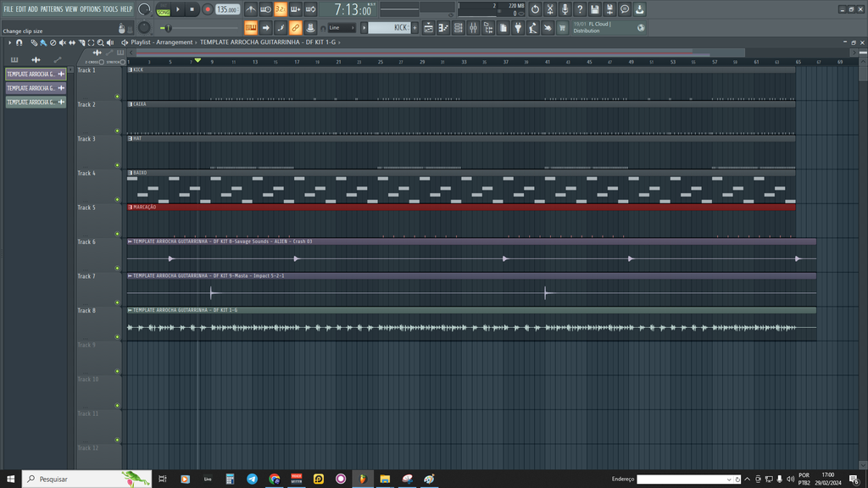Open the Piano roll icon
Image resolution: width=868 pixels, height=488 pixels.
click(443, 28)
